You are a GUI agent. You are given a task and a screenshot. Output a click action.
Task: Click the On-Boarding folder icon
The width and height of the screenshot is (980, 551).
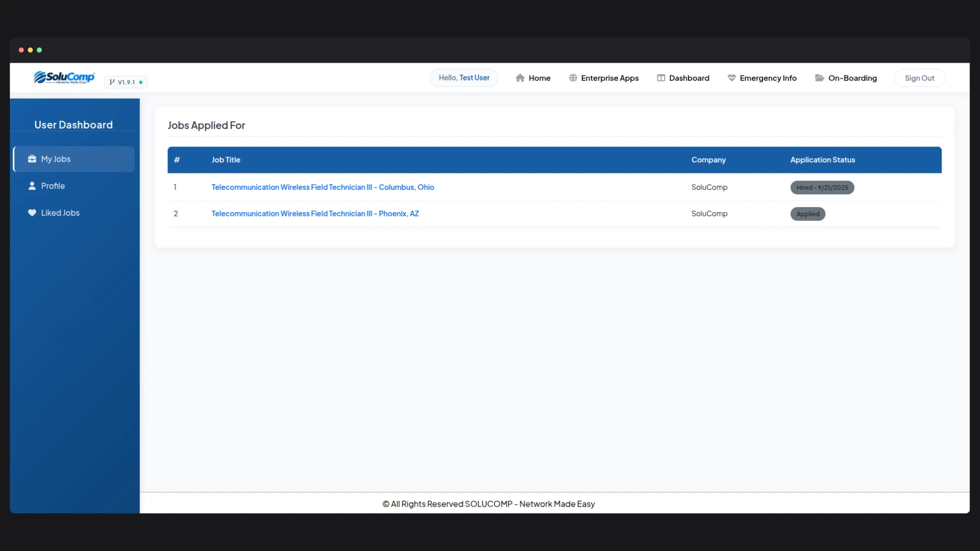pyautogui.click(x=820, y=78)
